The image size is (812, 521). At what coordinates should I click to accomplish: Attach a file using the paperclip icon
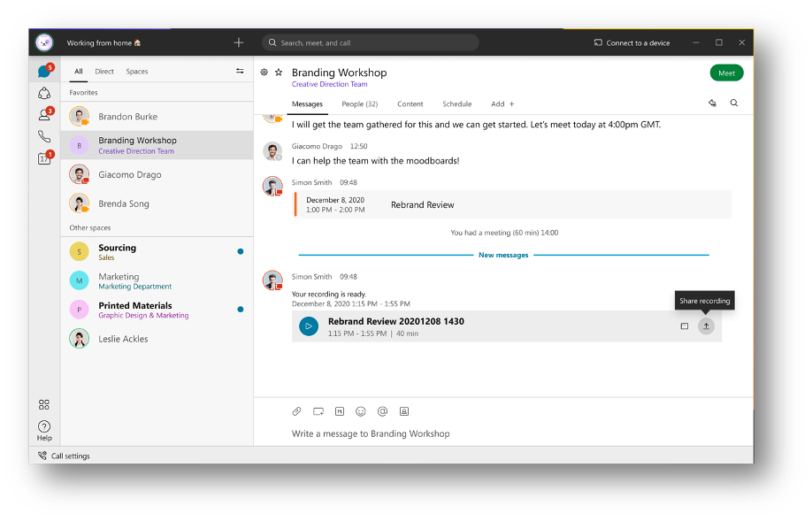click(x=297, y=411)
